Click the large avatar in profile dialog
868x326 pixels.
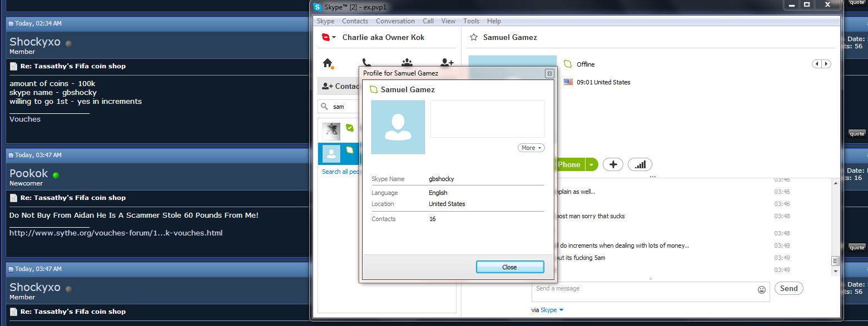pyautogui.click(x=398, y=127)
